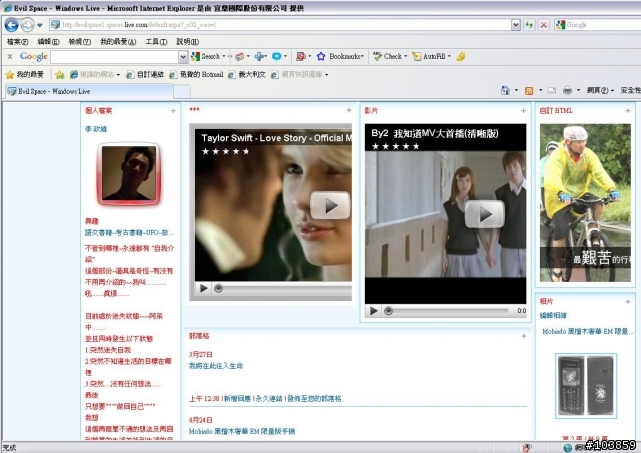Open the 說明(H) Help menu
Image resolution: width=641 pixels, height=453 pixels.
[x=188, y=42]
